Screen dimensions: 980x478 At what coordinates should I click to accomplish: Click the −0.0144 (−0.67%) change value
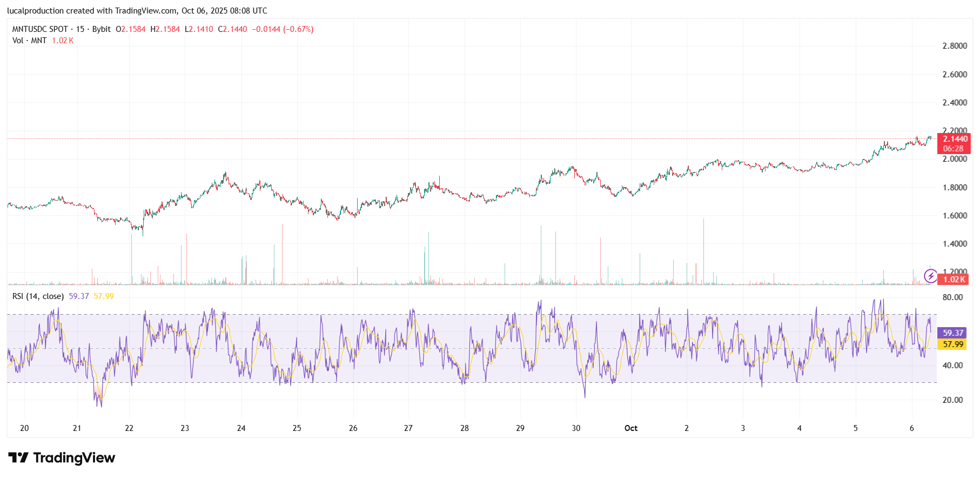(x=283, y=29)
